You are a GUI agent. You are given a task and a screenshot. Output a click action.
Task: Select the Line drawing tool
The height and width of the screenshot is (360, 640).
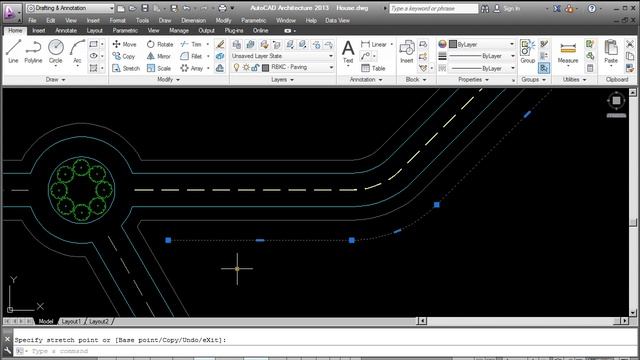click(13, 51)
